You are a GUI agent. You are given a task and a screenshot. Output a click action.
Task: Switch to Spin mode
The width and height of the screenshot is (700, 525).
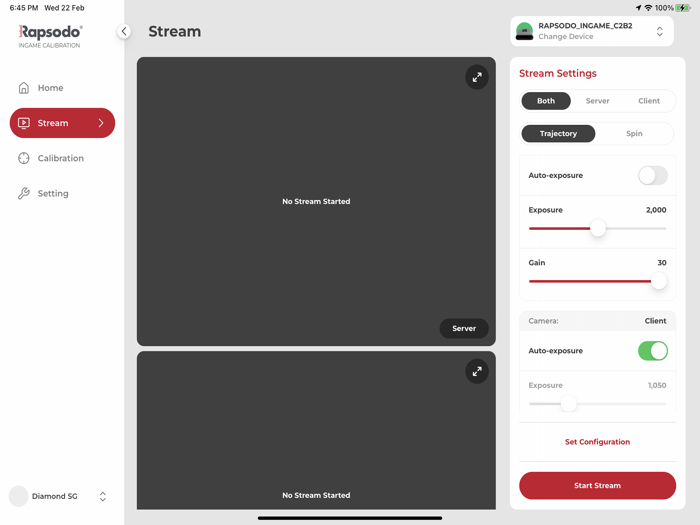tap(634, 133)
